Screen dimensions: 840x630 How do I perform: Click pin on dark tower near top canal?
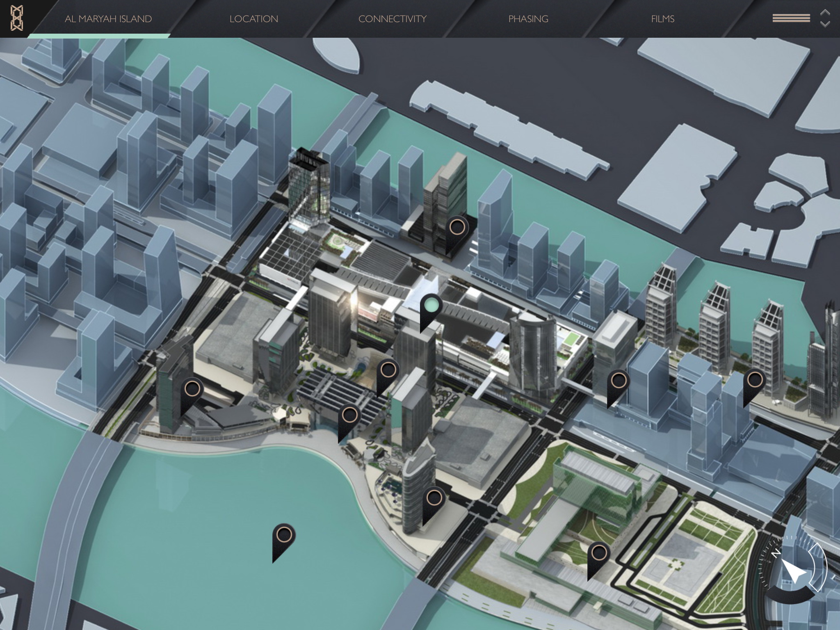(x=457, y=227)
